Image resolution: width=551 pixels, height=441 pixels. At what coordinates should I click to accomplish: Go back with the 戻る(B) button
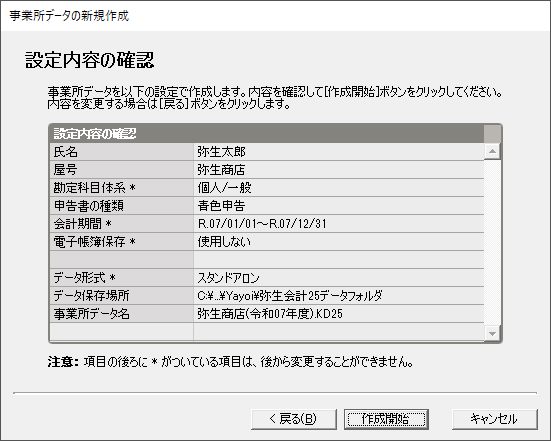[294, 419]
